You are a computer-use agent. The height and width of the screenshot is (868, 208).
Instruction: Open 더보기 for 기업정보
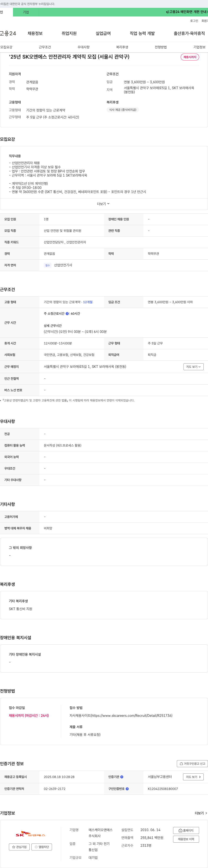tap(201, 813)
